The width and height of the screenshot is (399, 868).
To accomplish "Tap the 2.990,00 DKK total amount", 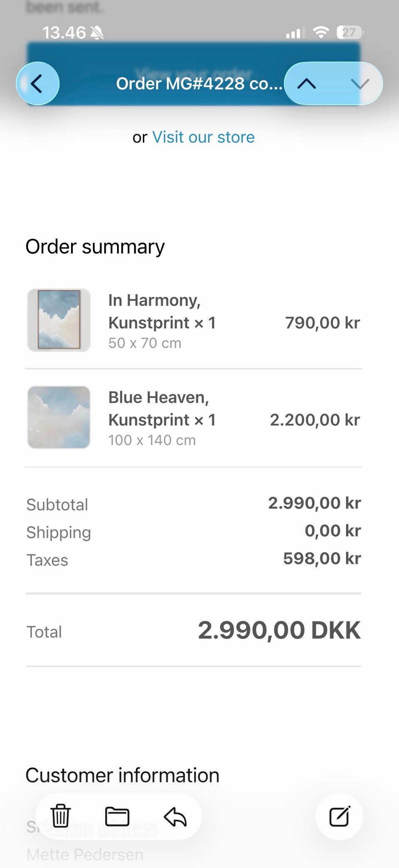I will click(279, 630).
